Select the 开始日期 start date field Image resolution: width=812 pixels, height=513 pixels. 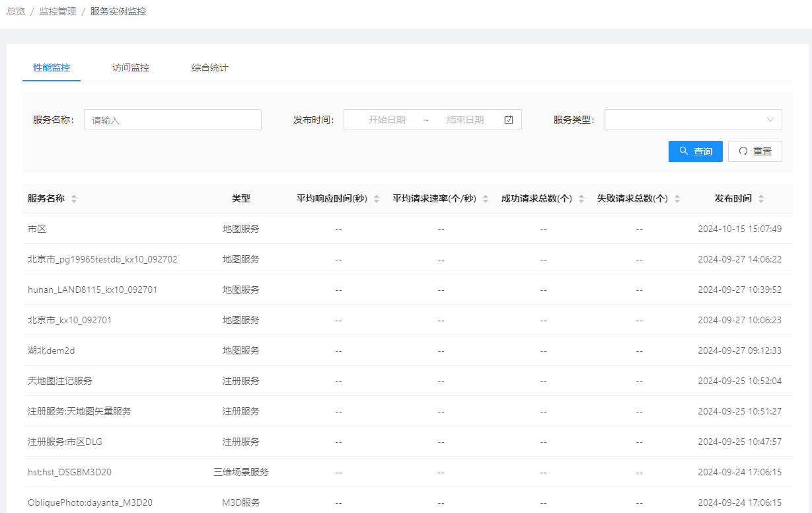[387, 120]
